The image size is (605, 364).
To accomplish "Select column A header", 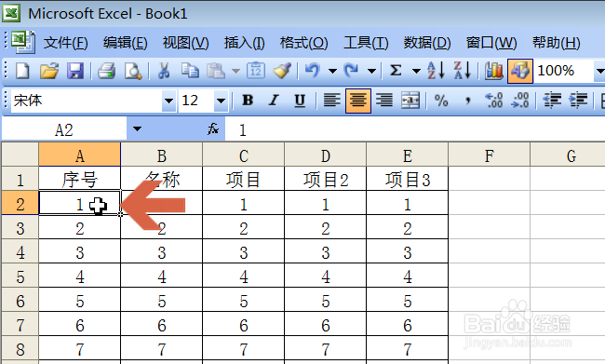I will pyautogui.click(x=79, y=155).
